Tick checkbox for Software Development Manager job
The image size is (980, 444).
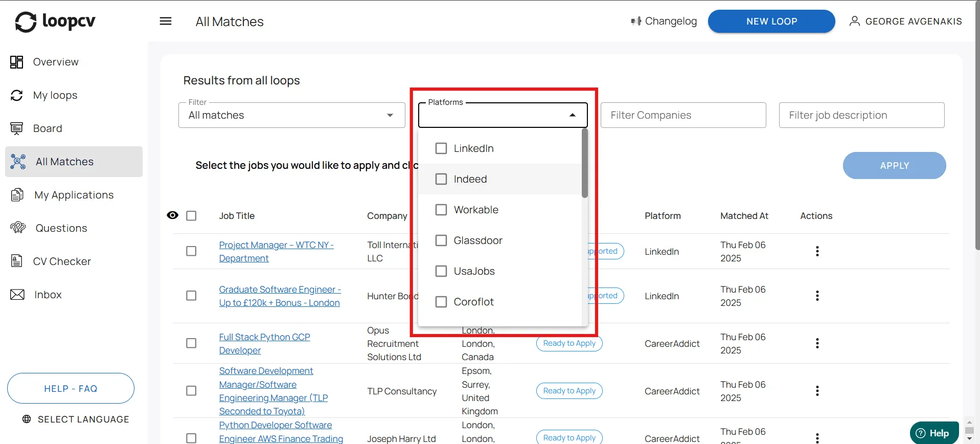191,391
